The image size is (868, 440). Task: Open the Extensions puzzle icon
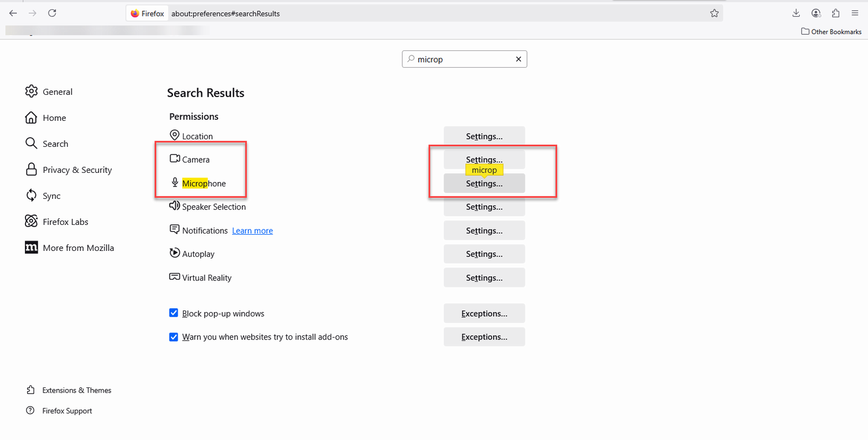tap(836, 13)
